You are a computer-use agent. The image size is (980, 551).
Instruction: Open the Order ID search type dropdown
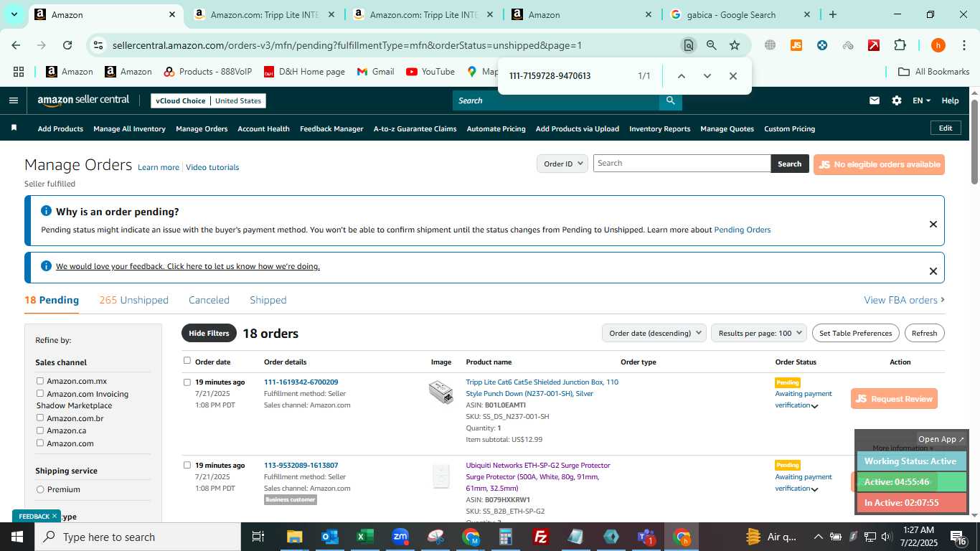(562, 164)
